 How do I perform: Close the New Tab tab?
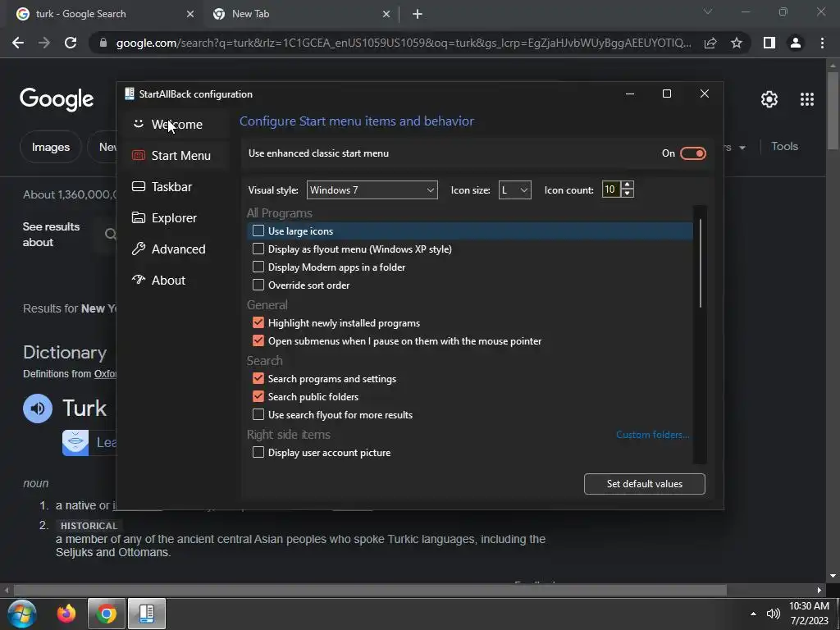[386, 14]
